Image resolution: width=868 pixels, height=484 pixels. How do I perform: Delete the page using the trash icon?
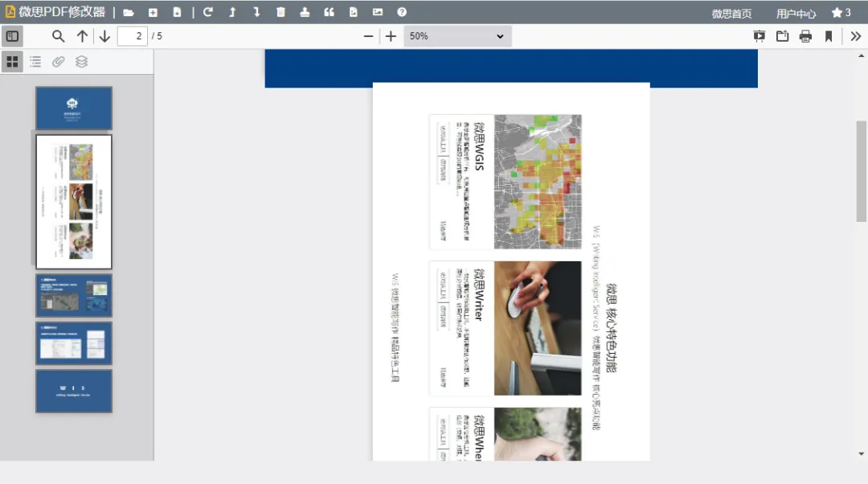point(280,12)
